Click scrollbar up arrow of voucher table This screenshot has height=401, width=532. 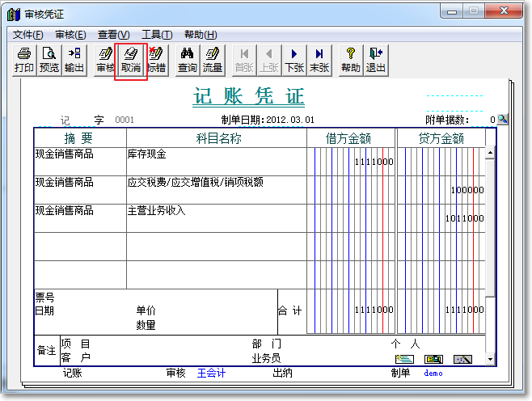(490, 153)
